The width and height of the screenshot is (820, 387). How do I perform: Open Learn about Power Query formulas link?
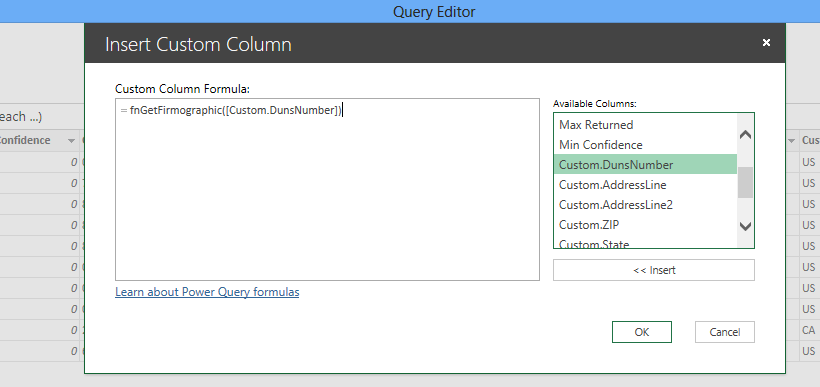(207, 292)
